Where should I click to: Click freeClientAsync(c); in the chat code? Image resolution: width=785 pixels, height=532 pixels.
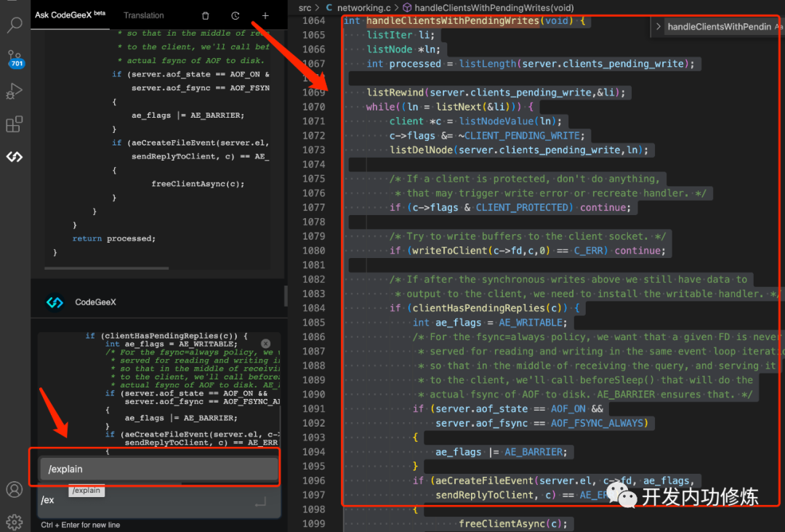tap(198, 184)
